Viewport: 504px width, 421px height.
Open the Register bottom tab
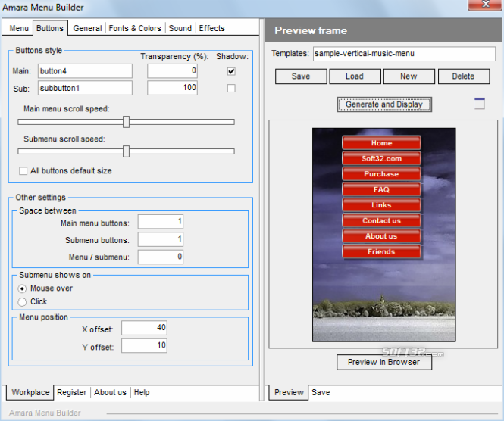72,392
